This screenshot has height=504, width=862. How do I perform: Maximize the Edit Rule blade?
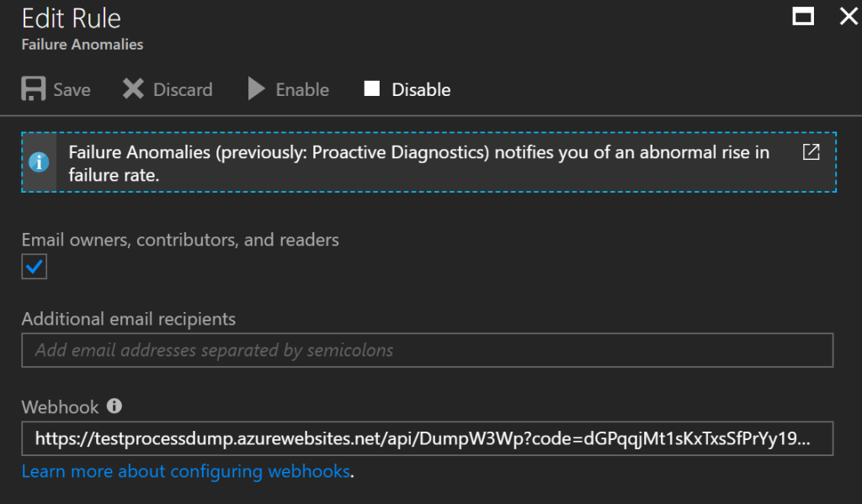802,15
